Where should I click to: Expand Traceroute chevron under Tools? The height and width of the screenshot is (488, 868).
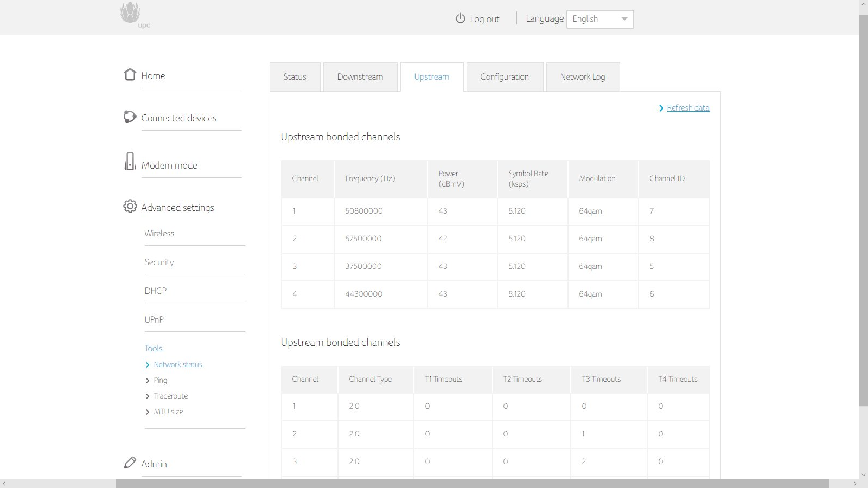click(148, 396)
